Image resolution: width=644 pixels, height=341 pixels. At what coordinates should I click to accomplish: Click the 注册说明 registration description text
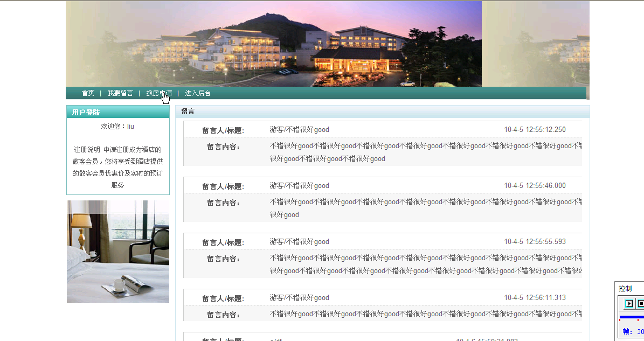coord(118,168)
